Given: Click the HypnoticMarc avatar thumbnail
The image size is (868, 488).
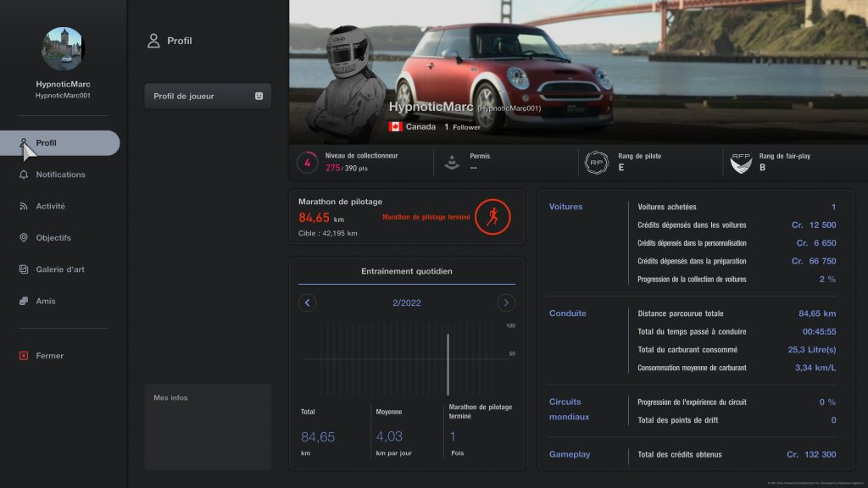Looking at the screenshot, I should 63,49.
